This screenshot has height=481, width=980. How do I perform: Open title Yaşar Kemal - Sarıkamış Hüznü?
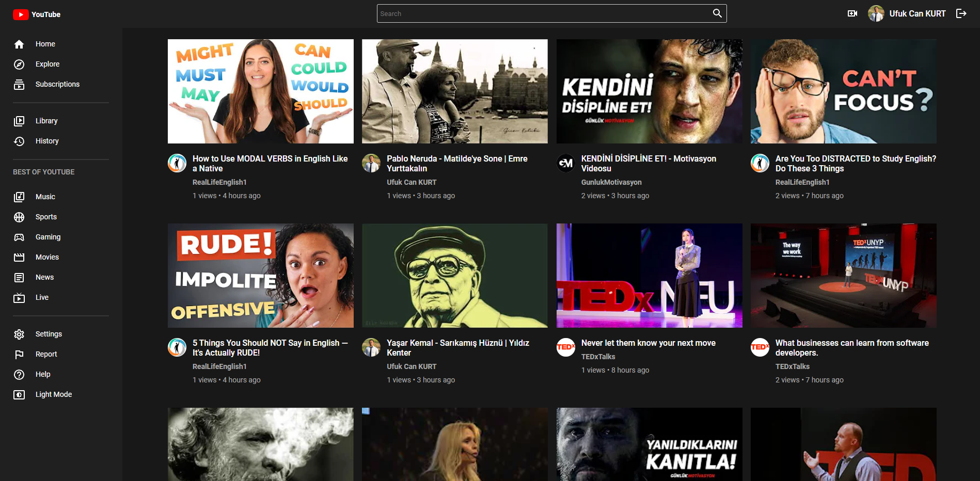pyautogui.click(x=458, y=348)
